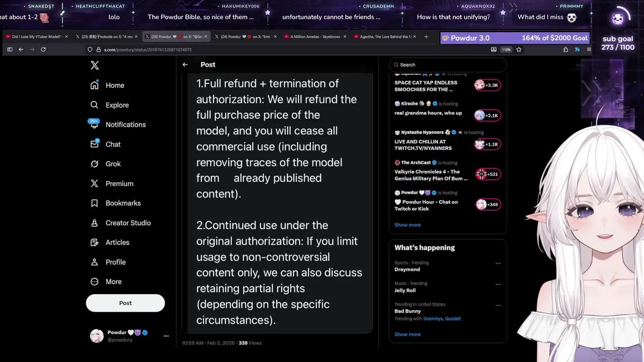Bookmark this page with the star icon
Viewport: 644px width, 362px height.
click(519, 49)
